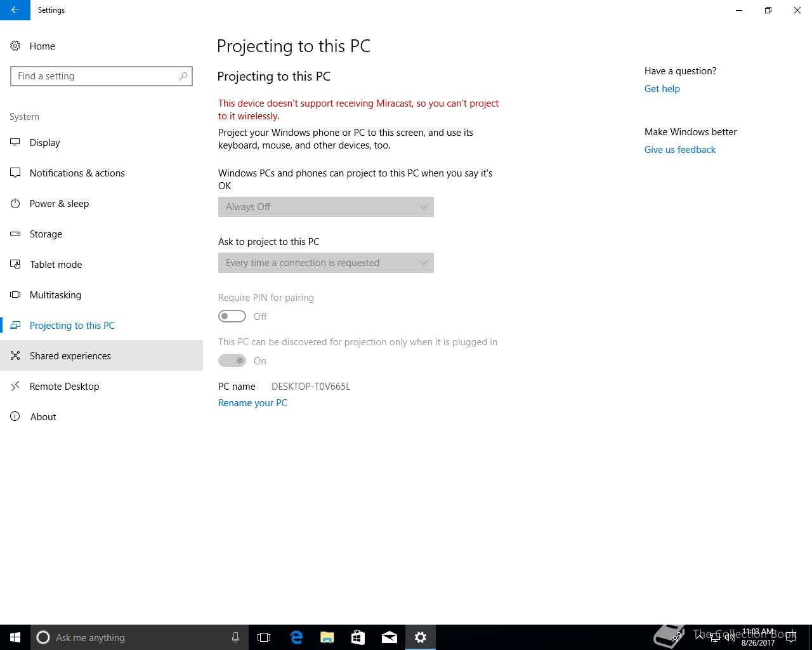Open the Store from the taskbar
812x650 pixels.
(358, 637)
